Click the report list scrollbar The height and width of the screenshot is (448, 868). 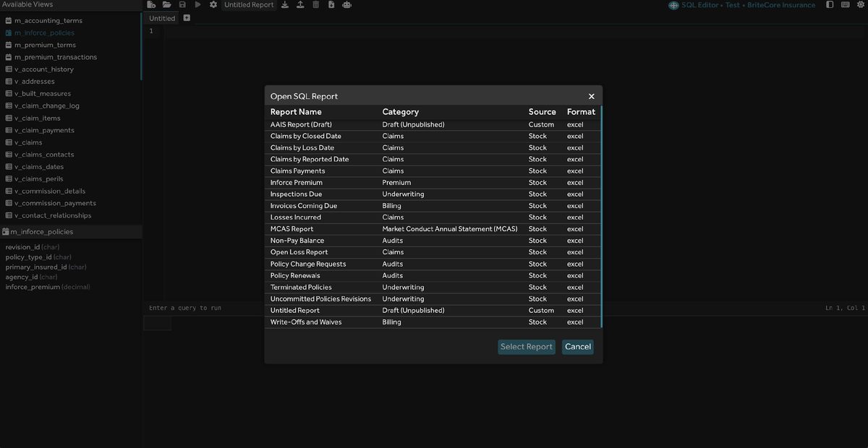[600, 217]
